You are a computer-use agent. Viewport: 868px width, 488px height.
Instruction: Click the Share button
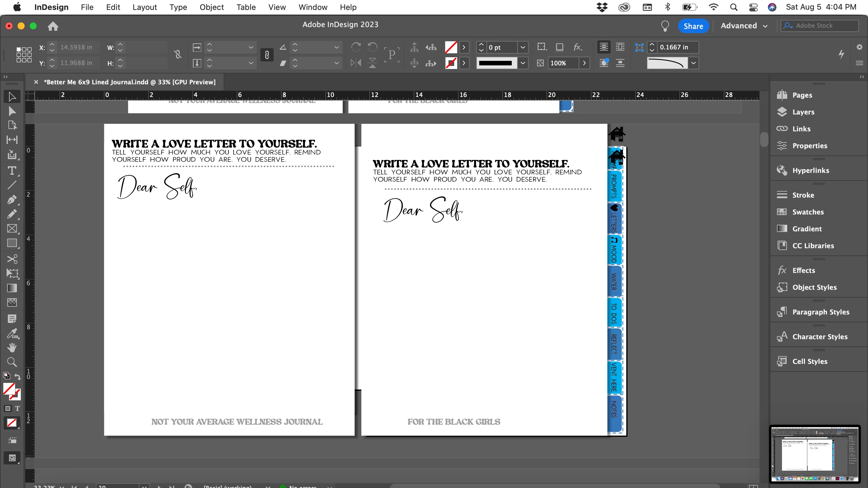(x=693, y=26)
